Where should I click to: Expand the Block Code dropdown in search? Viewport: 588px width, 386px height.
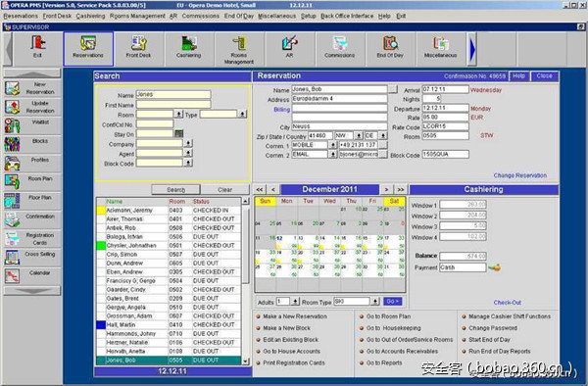188,163
